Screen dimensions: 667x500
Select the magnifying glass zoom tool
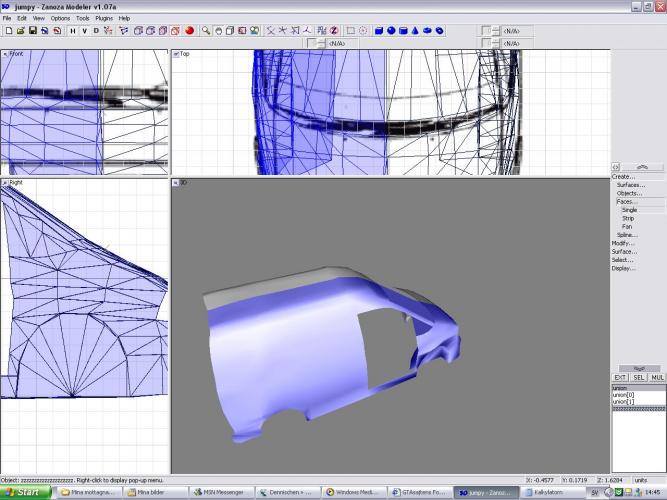(206, 30)
